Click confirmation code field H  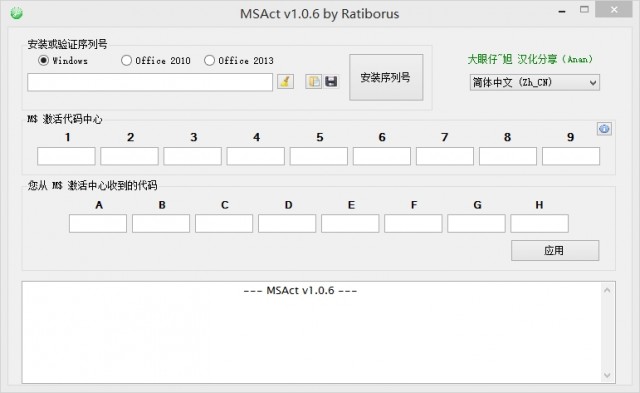tap(539, 224)
